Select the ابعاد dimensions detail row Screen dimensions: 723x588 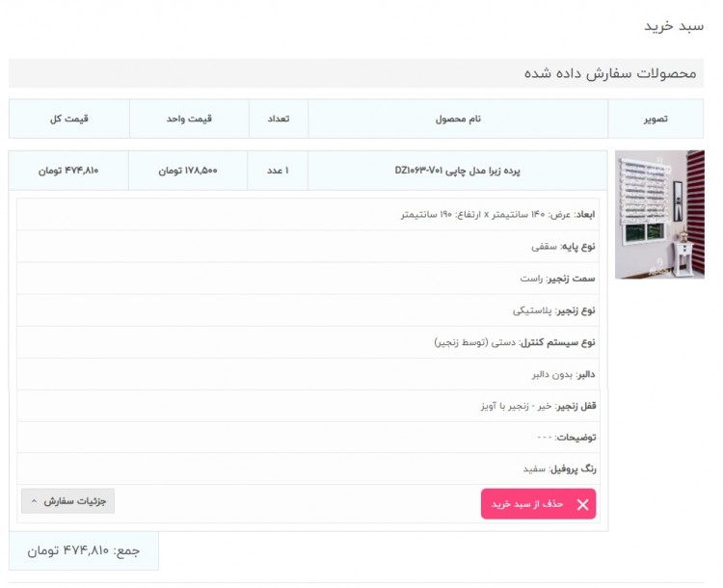pyautogui.click(x=308, y=214)
